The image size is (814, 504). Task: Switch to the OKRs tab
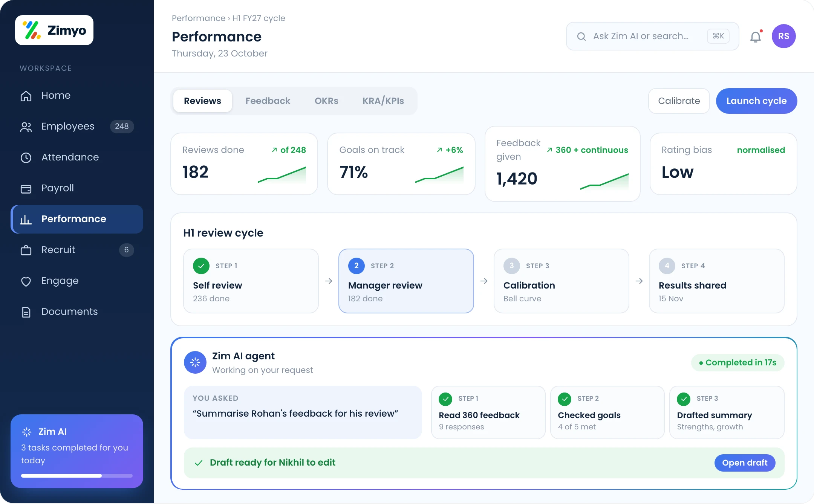(x=326, y=101)
